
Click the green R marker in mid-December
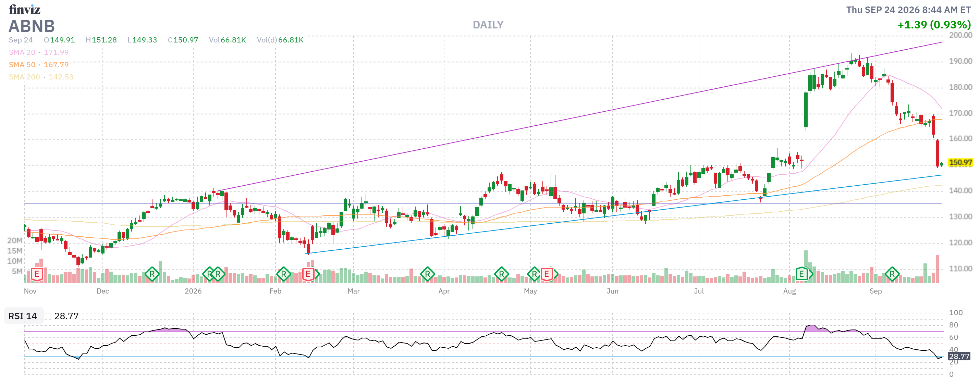152,274
